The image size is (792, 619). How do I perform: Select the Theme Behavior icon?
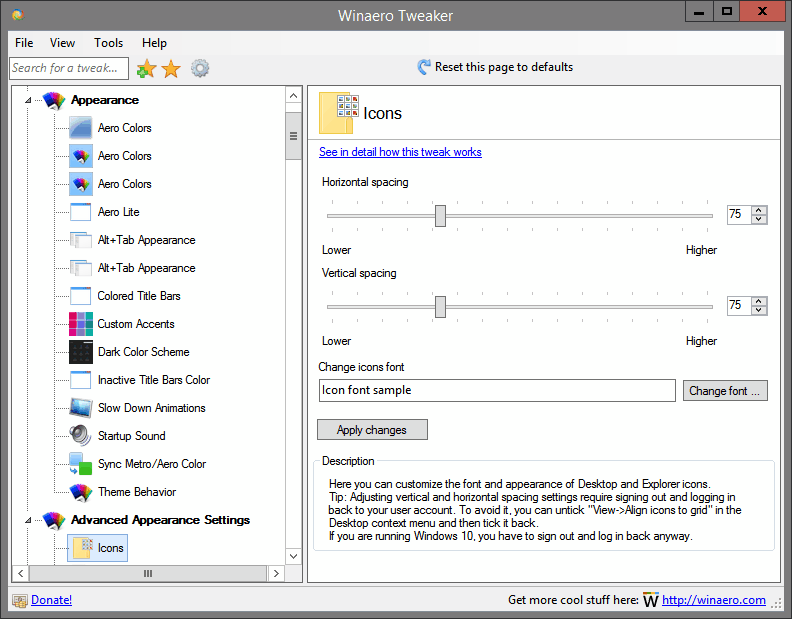(x=81, y=492)
